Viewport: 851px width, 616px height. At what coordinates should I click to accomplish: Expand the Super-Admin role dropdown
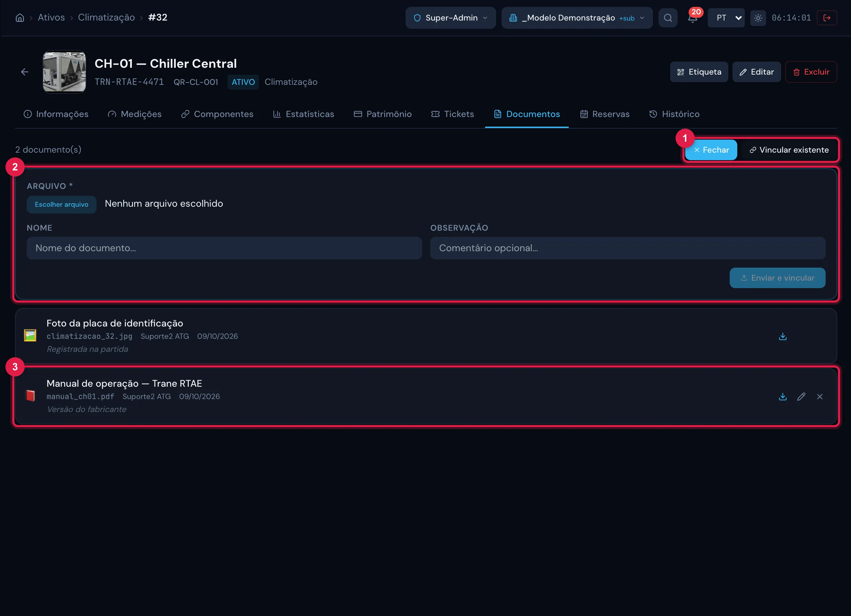pos(451,17)
